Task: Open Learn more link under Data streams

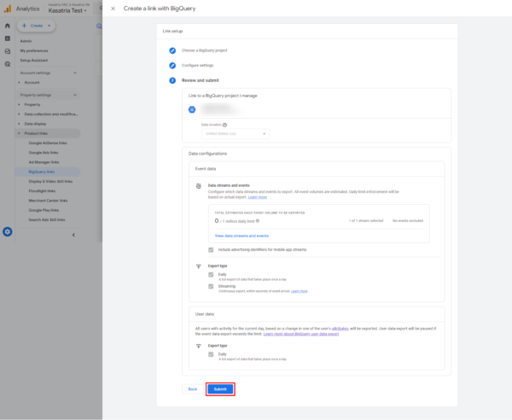Action: pos(258,197)
